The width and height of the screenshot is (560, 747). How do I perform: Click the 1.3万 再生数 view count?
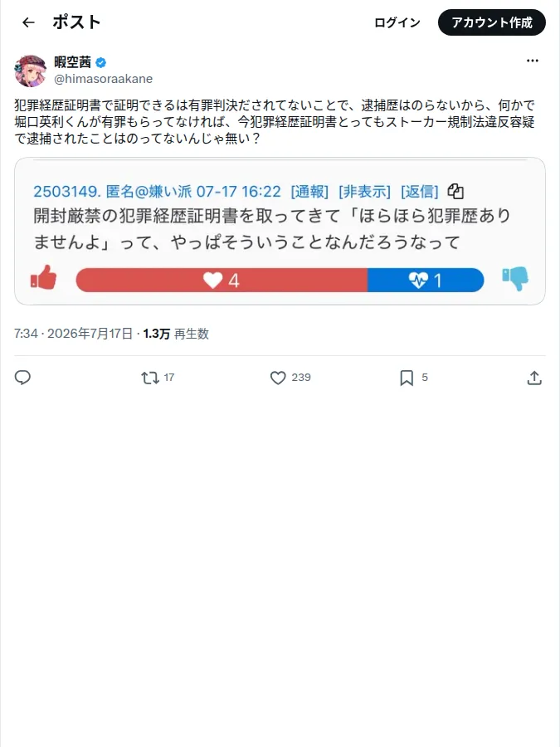pyautogui.click(x=176, y=334)
